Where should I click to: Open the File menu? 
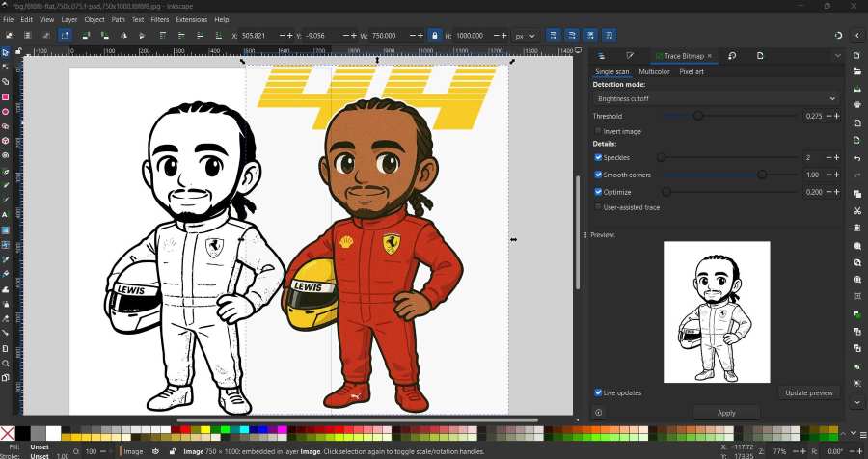point(9,19)
